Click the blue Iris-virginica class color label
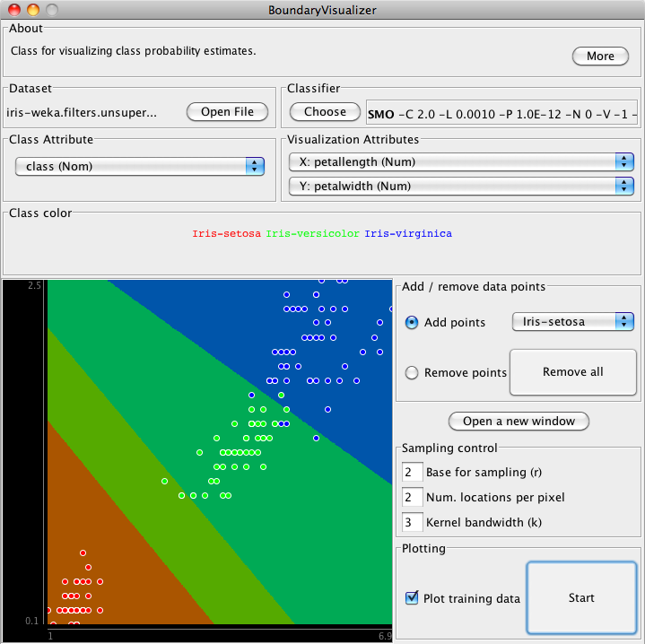 click(x=408, y=234)
